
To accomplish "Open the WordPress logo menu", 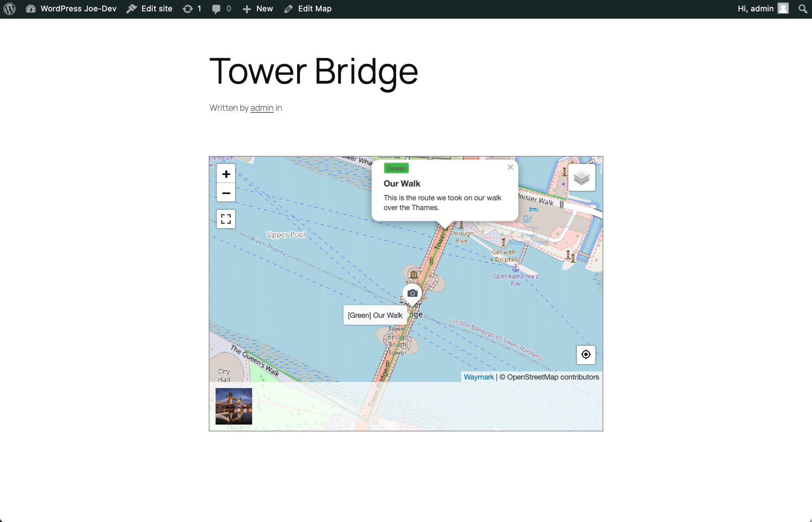I will (9, 9).
